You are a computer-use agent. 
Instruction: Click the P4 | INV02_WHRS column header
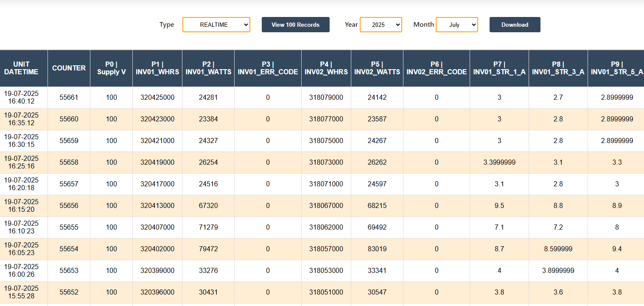tap(326, 68)
